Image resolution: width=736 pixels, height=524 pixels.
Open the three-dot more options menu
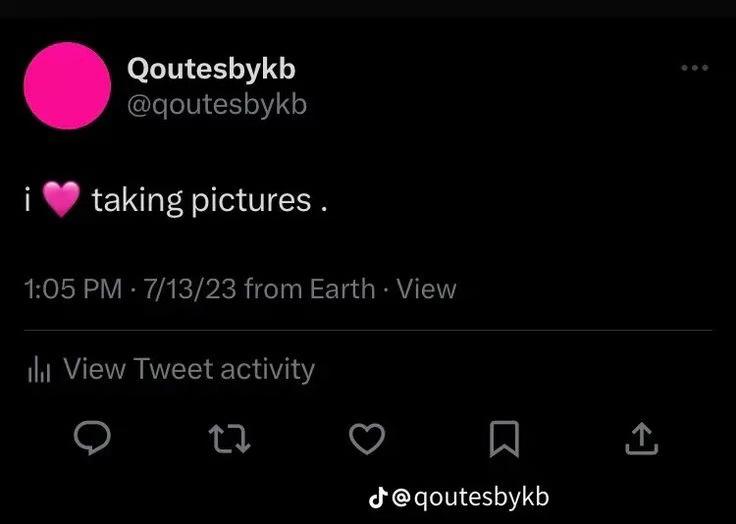point(695,68)
